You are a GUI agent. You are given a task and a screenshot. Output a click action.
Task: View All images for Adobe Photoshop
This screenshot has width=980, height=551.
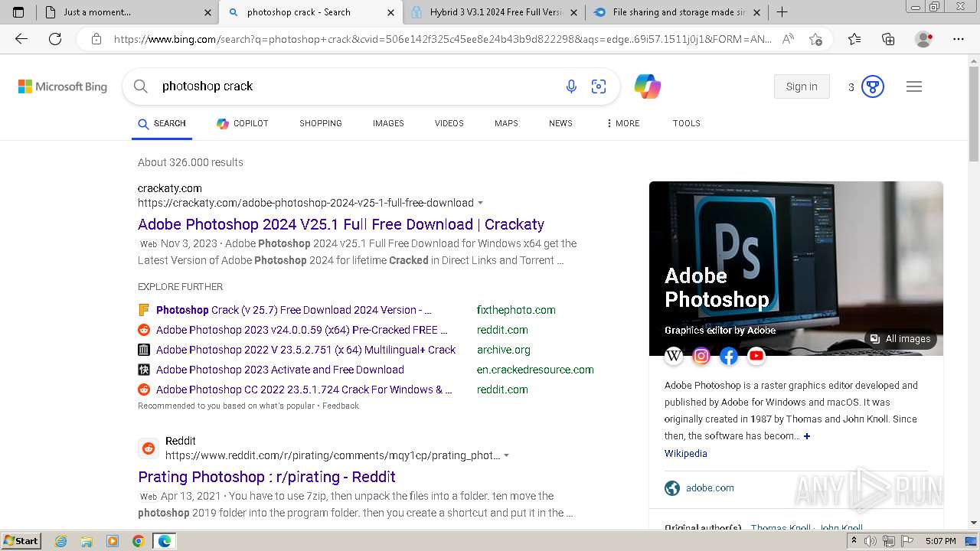click(900, 339)
